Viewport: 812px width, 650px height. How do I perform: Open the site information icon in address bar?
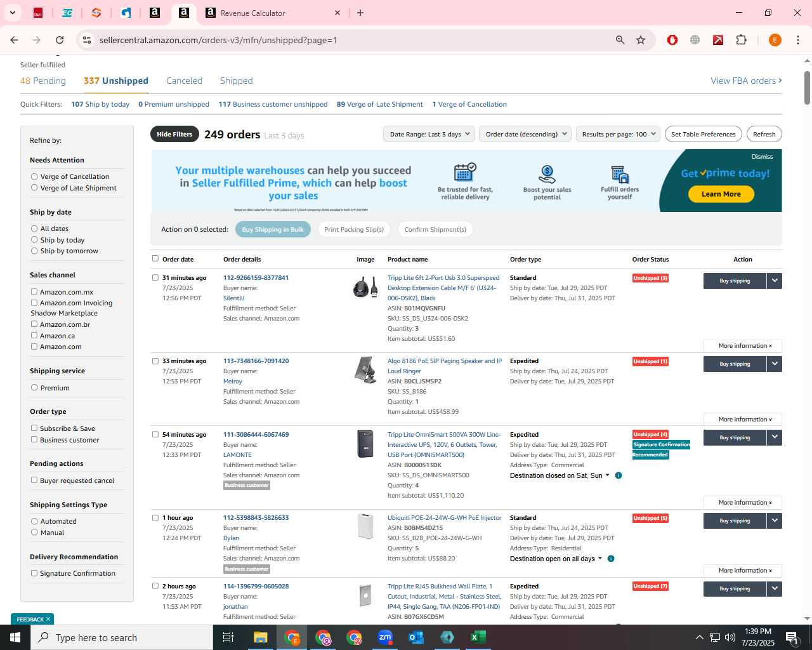tap(87, 40)
